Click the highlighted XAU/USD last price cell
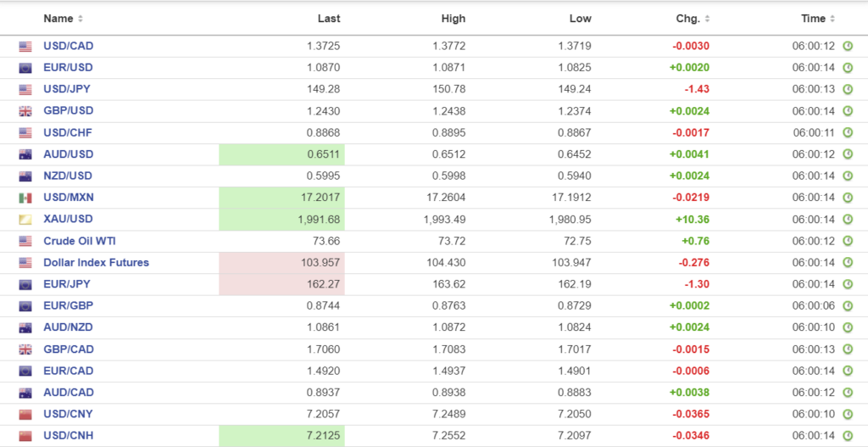The width and height of the screenshot is (868, 447). [x=282, y=220]
